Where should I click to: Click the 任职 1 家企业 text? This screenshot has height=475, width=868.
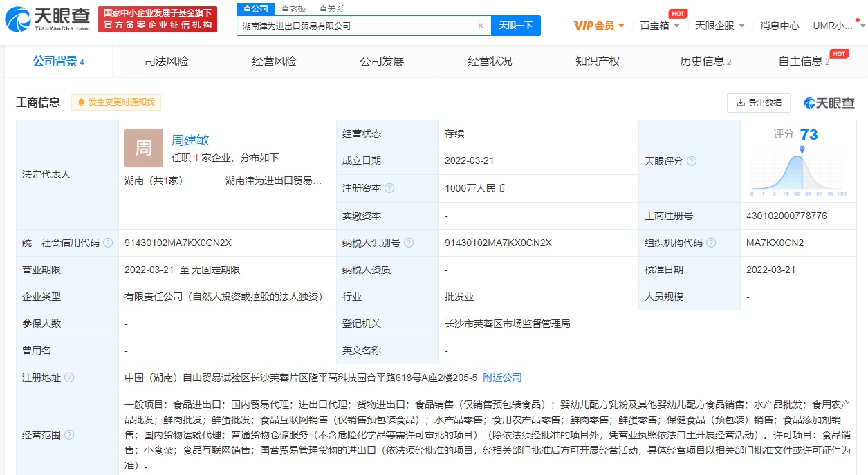pyautogui.click(x=225, y=158)
